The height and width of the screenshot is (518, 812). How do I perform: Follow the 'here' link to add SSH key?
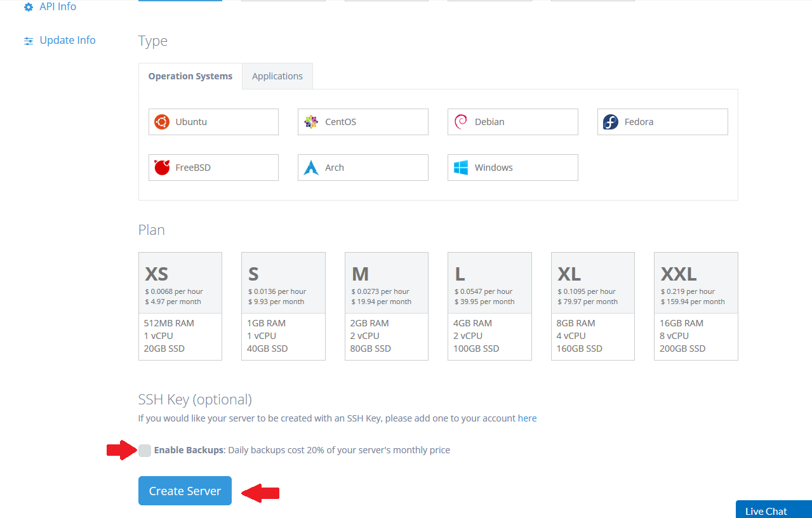[x=527, y=418]
